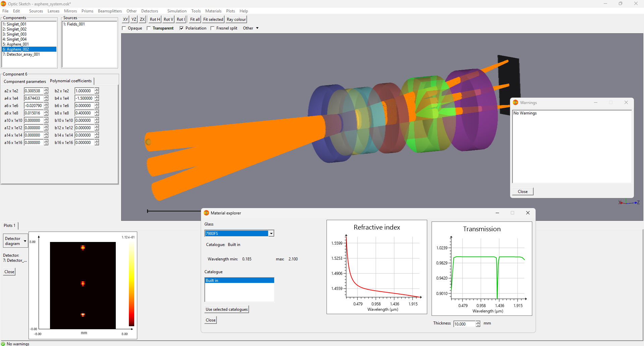Click Fit selected toolbar button

click(x=213, y=19)
